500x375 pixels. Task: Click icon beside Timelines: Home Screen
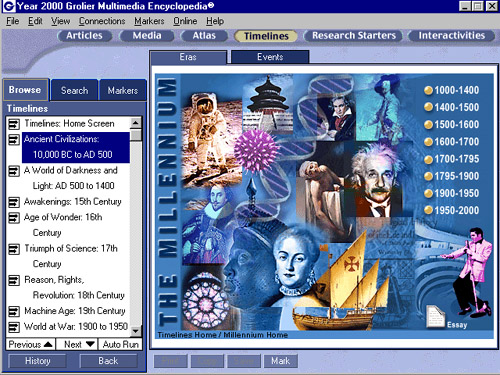pyautogui.click(x=14, y=124)
